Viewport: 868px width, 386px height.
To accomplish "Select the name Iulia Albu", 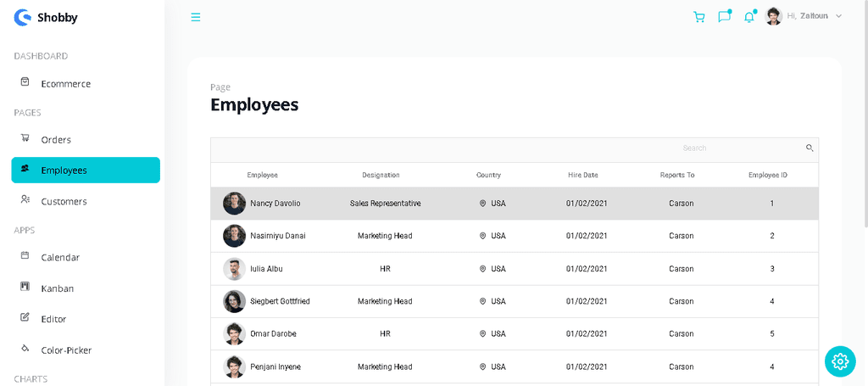I will pos(266,269).
